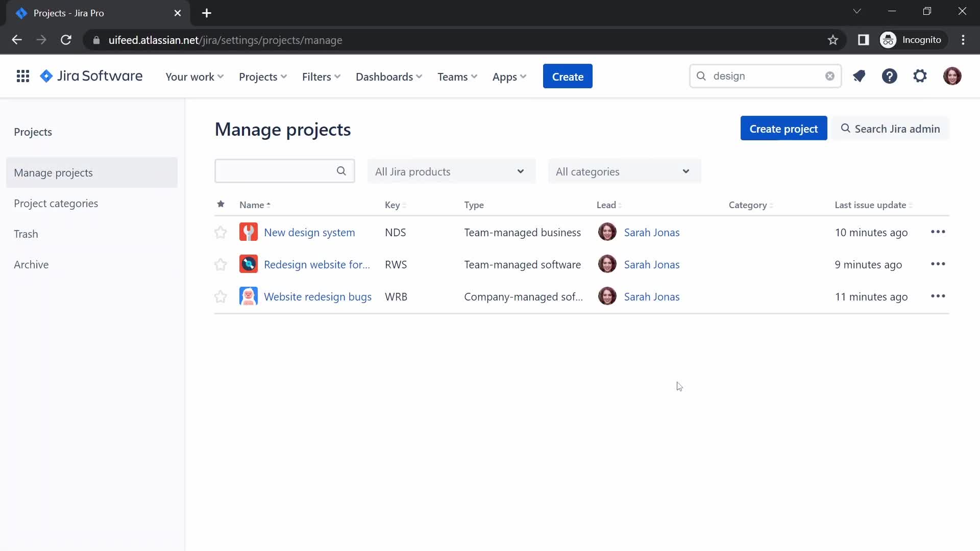This screenshot has width=980, height=551.
Task: Click the browser address bar URL
Action: (225, 40)
